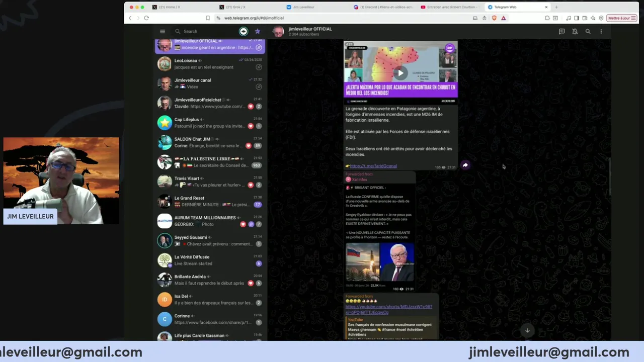
Task: Open the Travis Visart chat
Action: (x=210, y=182)
